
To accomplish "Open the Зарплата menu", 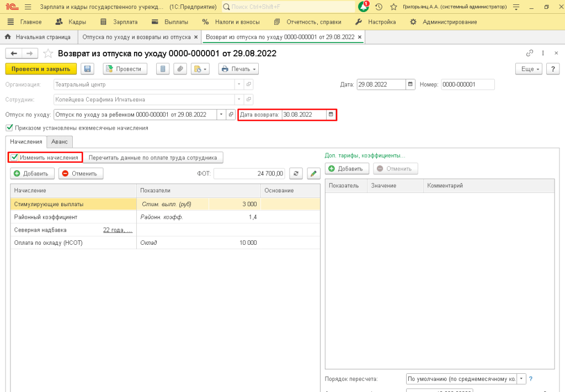I will click(119, 22).
